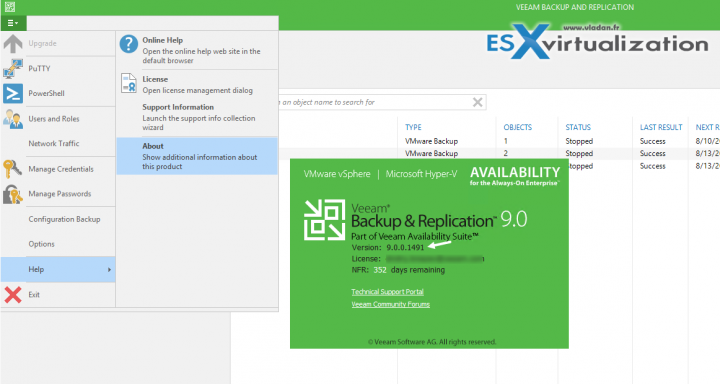
Task: Click the Manage Passwords lock icon
Action: click(x=12, y=194)
